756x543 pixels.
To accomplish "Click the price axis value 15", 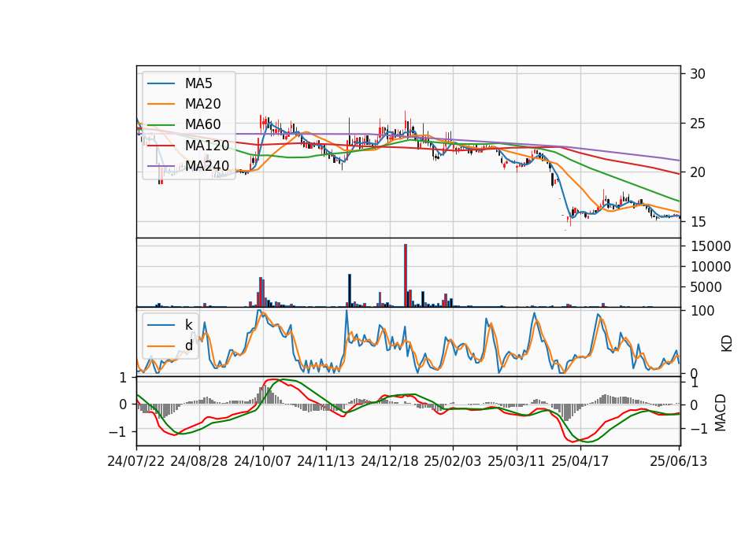I will pyautogui.click(x=698, y=222).
